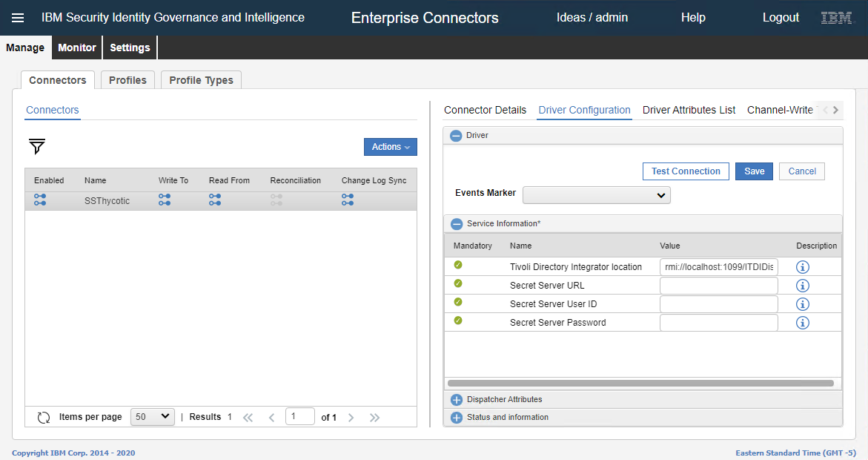Switch to the Monitor tab
This screenshot has height=460, width=868.
point(76,47)
